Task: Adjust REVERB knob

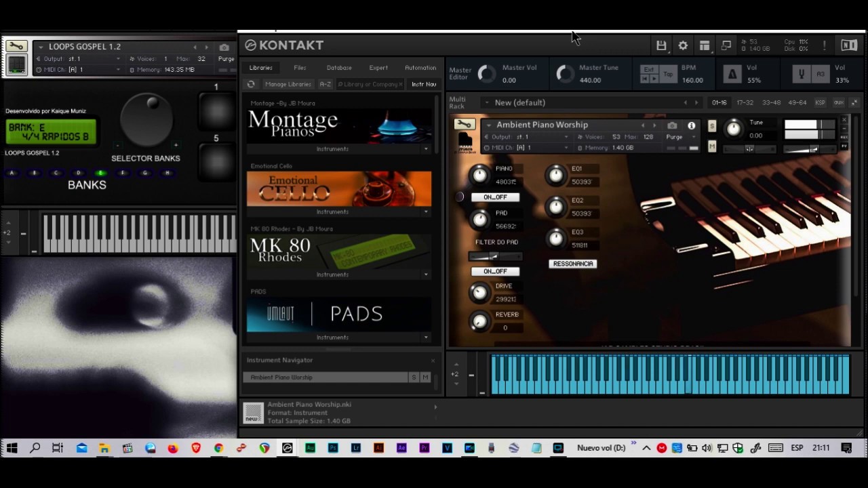Action: pos(480,321)
